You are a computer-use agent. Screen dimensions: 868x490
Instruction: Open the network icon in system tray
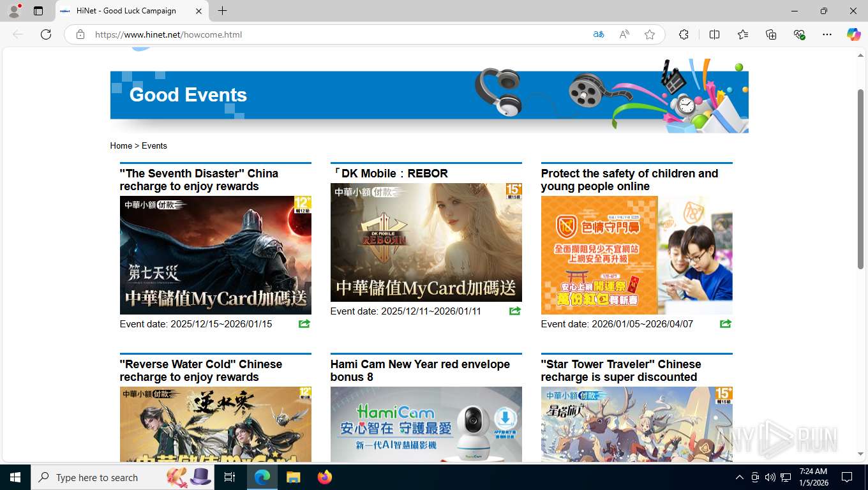point(786,477)
